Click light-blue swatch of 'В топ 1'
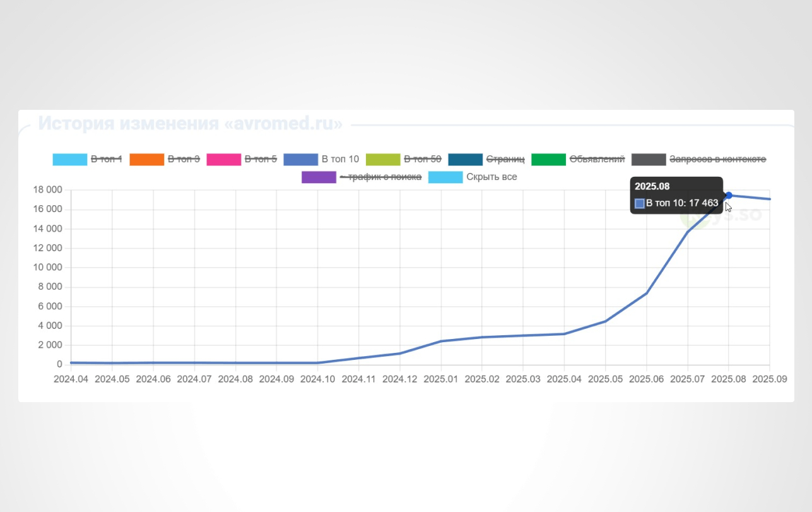Image resolution: width=812 pixels, height=512 pixels. click(70, 160)
